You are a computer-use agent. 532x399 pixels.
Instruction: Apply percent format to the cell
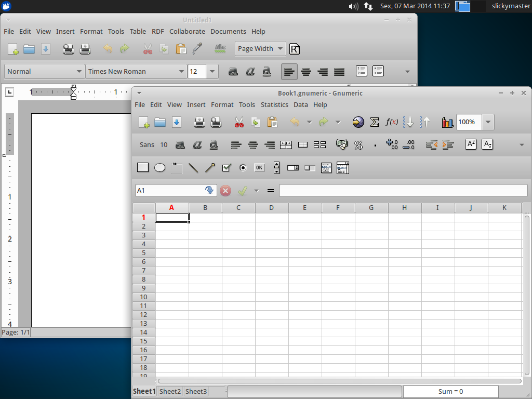tap(358, 145)
